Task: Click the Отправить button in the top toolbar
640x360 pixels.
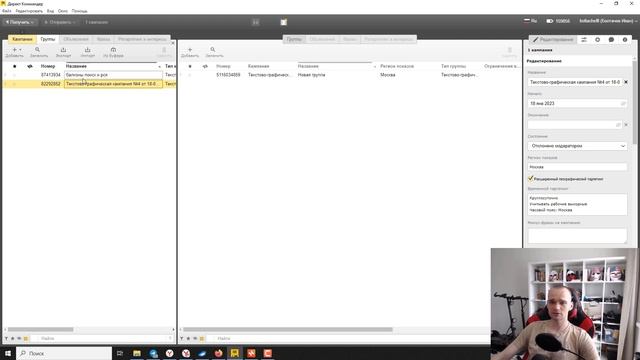Action: tap(60, 22)
